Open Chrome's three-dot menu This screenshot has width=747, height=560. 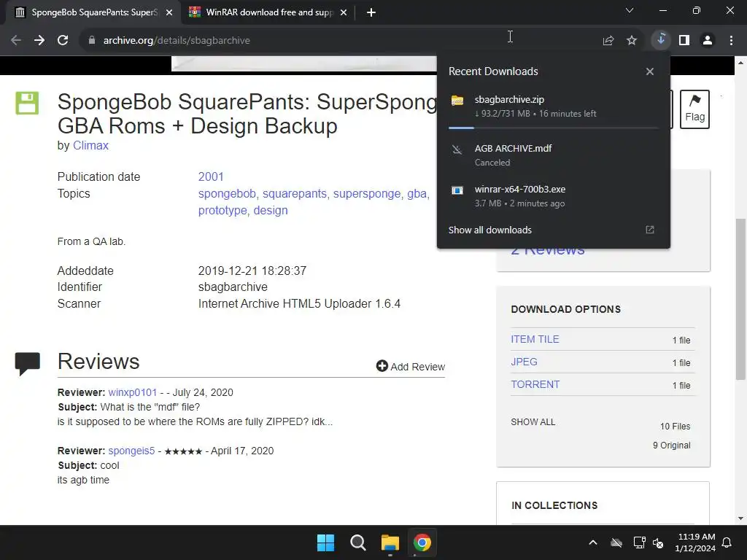pyautogui.click(x=731, y=41)
